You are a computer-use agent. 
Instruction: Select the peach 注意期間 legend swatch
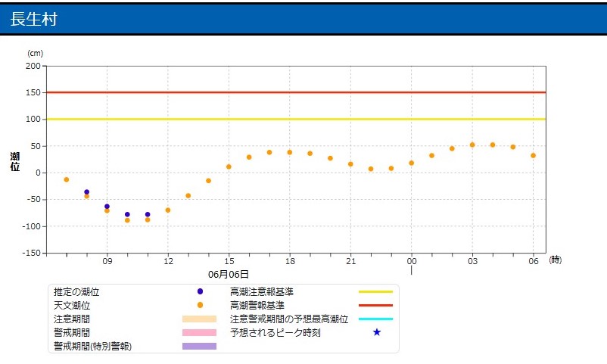point(199,319)
